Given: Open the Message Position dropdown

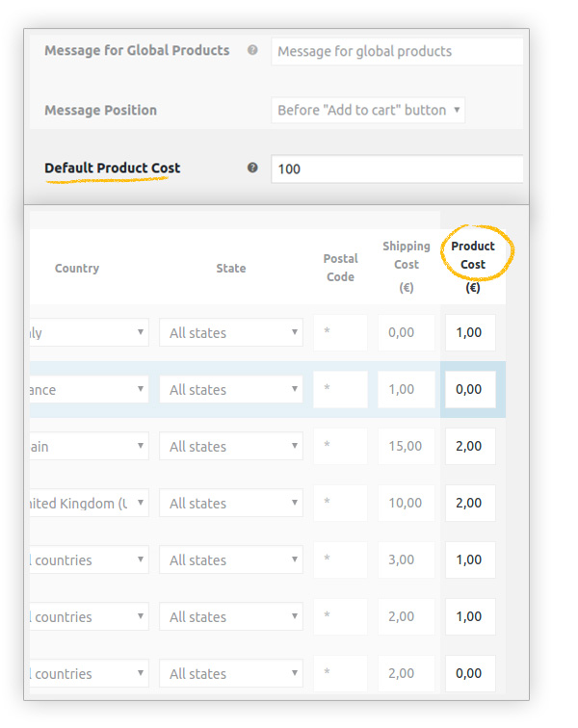Looking at the screenshot, I should (x=368, y=110).
